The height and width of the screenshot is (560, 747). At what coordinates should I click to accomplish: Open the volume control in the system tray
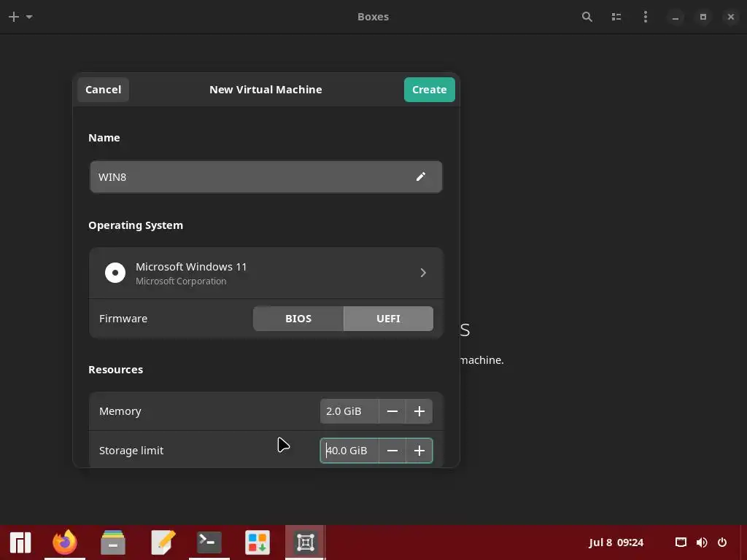[x=701, y=542]
